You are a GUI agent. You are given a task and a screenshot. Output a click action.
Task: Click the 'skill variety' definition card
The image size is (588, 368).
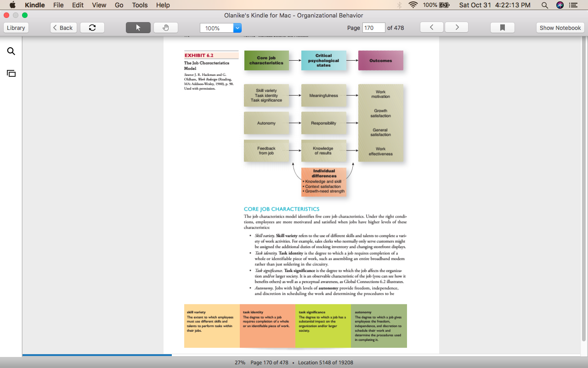pos(212,326)
